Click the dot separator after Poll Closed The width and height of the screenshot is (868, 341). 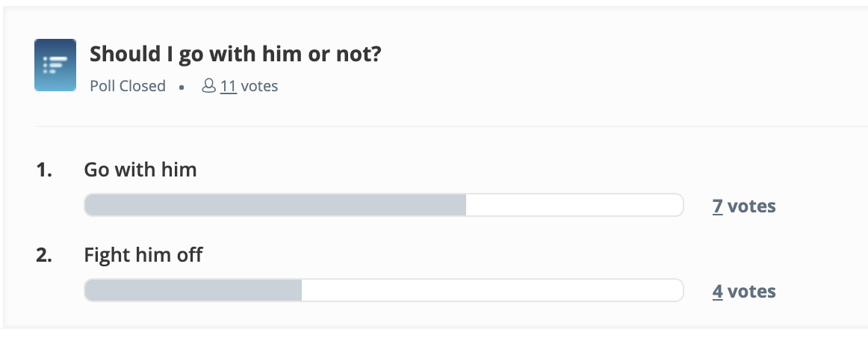click(x=182, y=87)
